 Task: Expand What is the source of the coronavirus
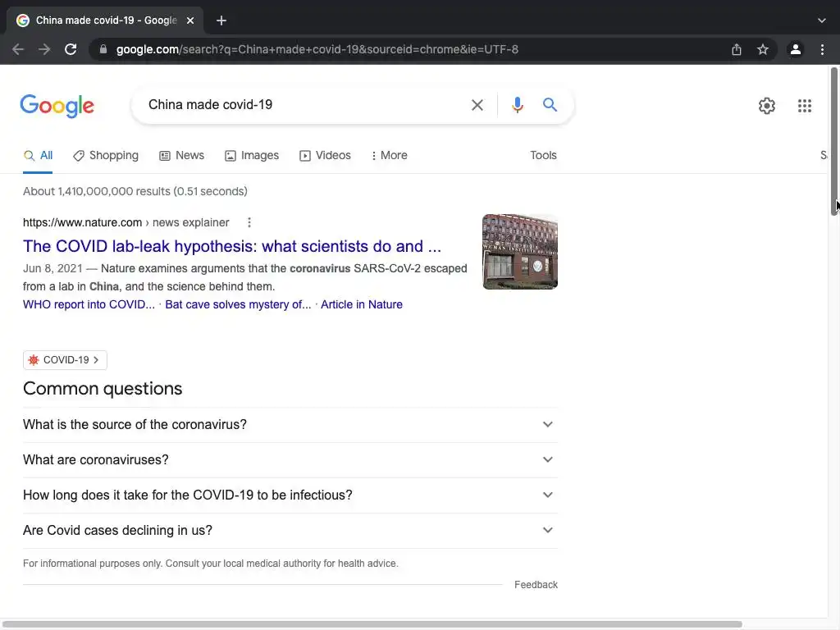pyautogui.click(x=290, y=424)
